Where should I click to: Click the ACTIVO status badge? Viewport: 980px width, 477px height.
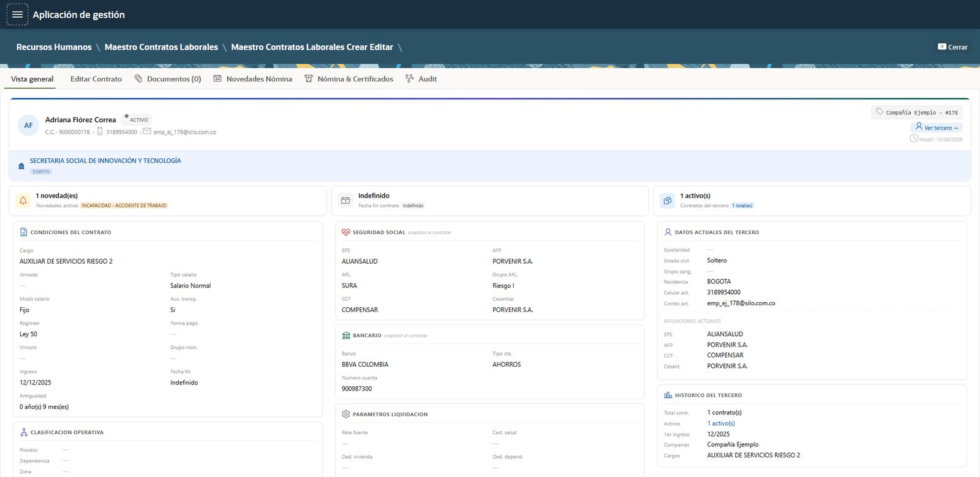137,120
